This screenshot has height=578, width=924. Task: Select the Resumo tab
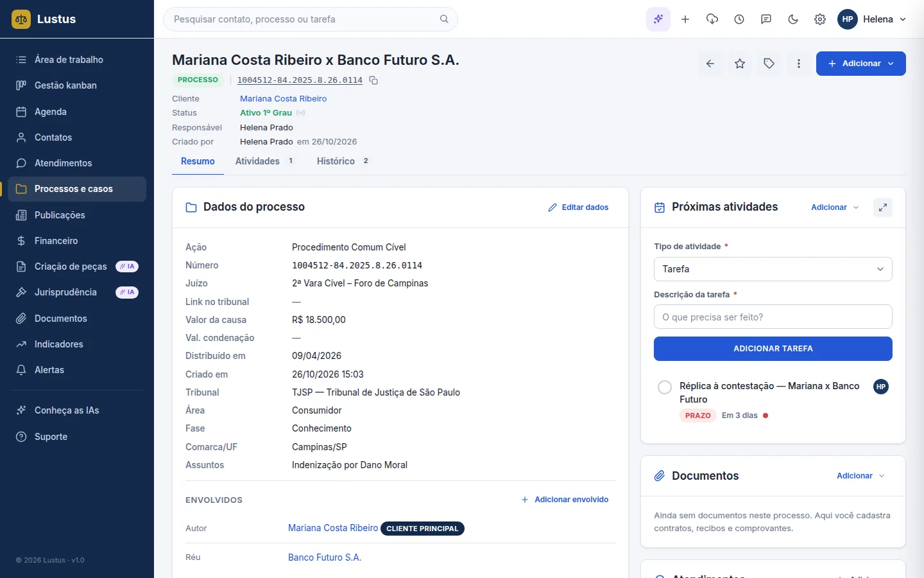click(198, 161)
